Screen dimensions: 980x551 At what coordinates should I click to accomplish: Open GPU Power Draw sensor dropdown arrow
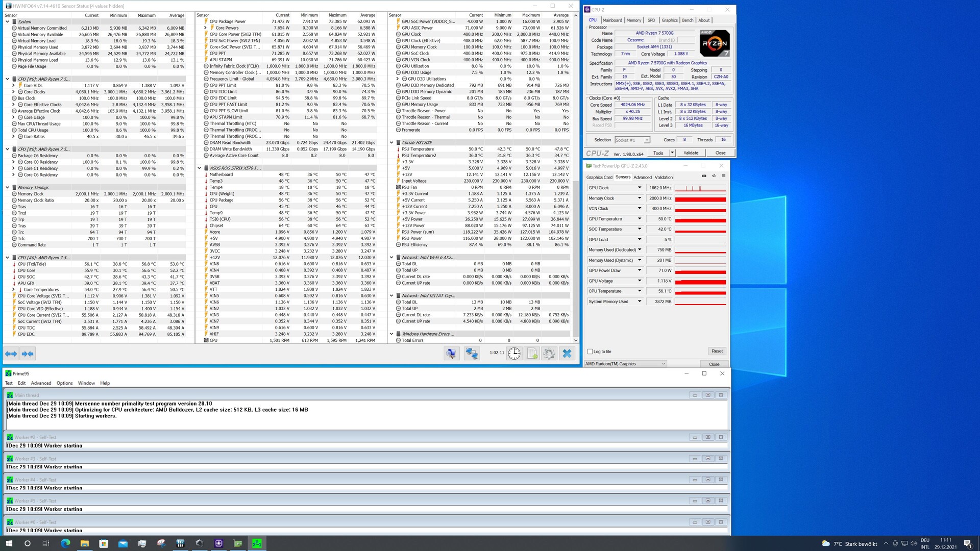pyautogui.click(x=639, y=270)
